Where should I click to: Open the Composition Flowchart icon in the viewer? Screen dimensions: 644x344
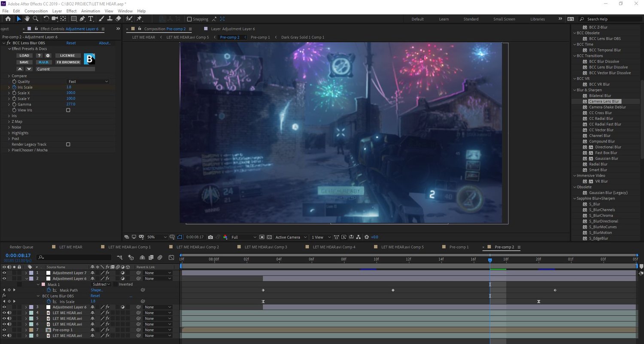(359, 237)
